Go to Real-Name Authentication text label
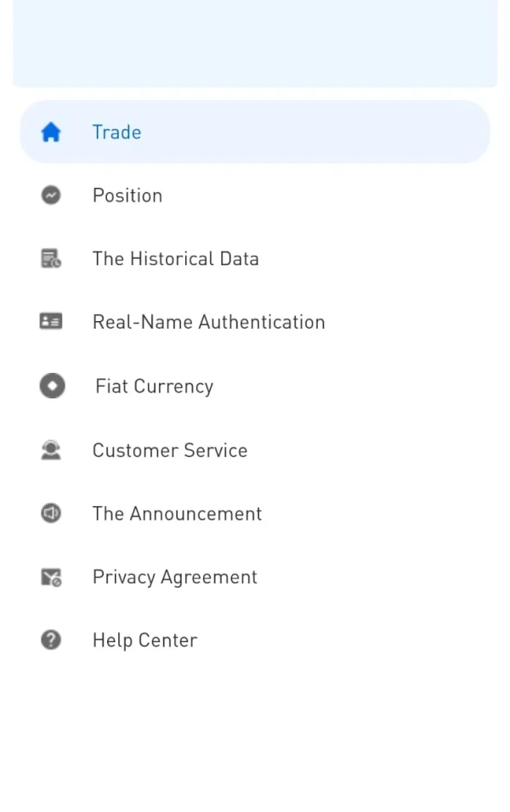510x812 pixels. [x=208, y=322]
